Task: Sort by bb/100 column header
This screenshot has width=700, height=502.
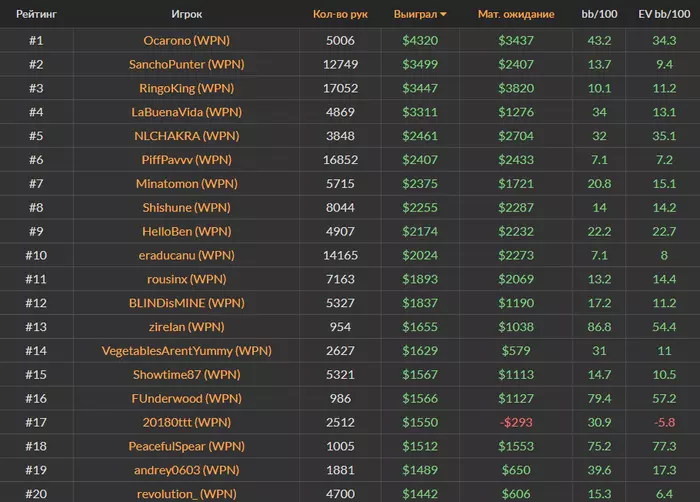Action: pyautogui.click(x=600, y=15)
